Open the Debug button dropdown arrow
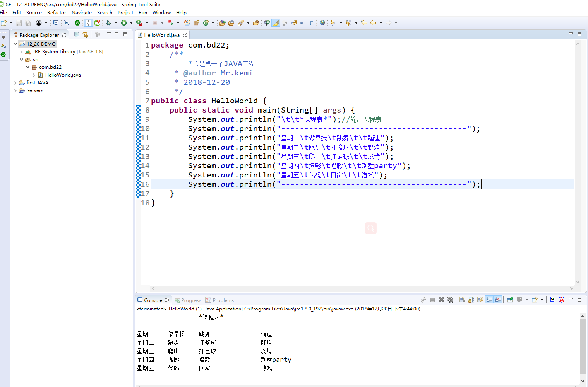 (x=116, y=23)
